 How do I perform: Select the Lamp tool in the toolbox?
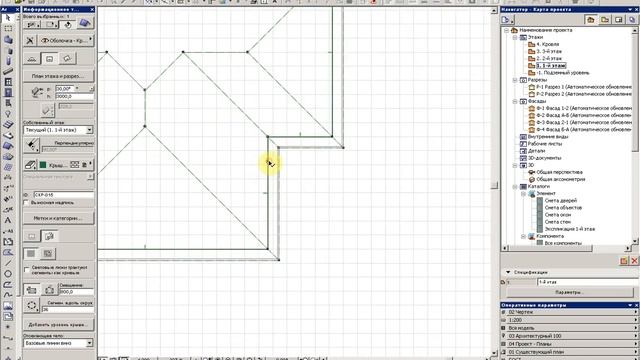coord(8,114)
